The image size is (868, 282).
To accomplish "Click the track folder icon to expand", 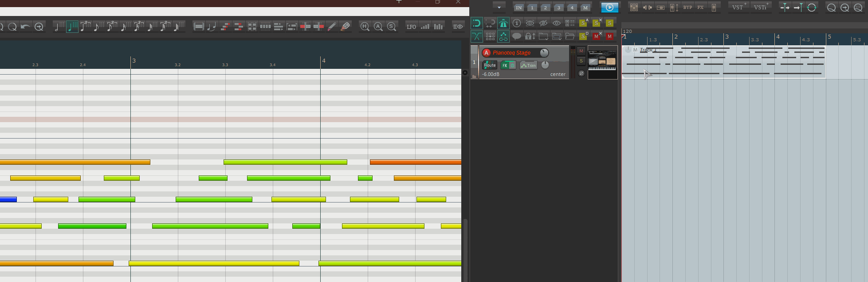I will tap(474, 76).
